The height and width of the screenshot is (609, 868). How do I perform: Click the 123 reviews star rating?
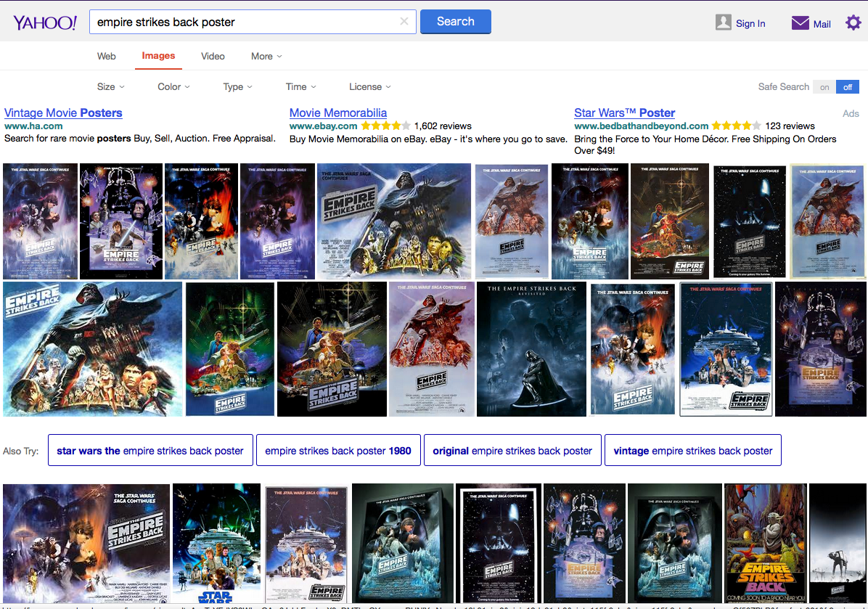736,126
